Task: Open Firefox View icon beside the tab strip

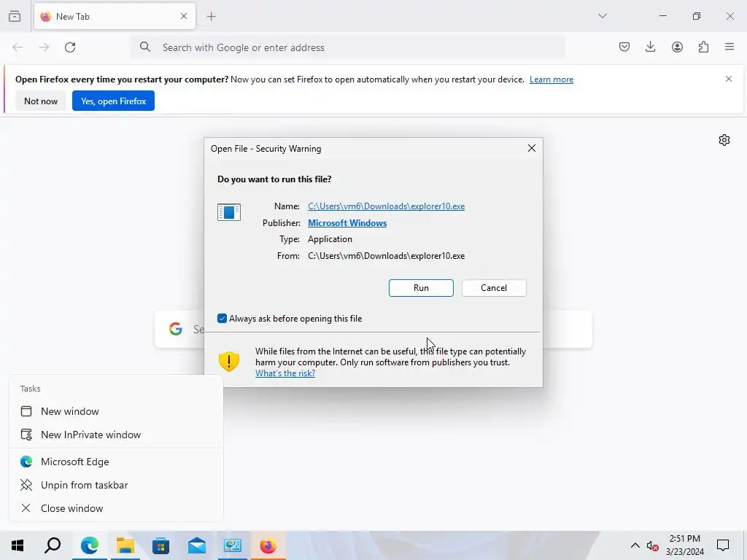Action: coord(15,16)
